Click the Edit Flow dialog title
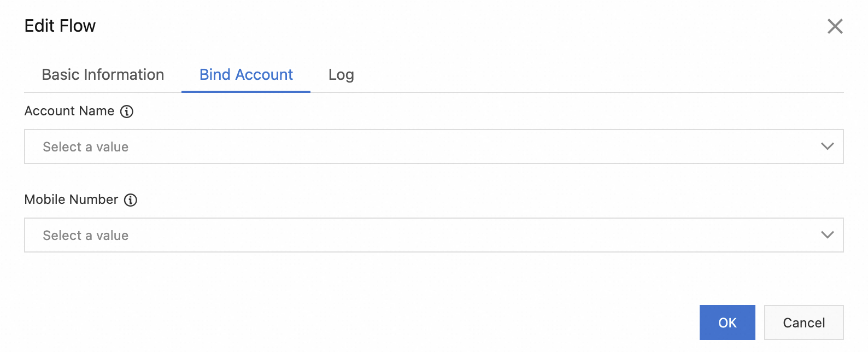Image resolution: width=868 pixels, height=352 pixels. pyautogui.click(x=60, y=26)
